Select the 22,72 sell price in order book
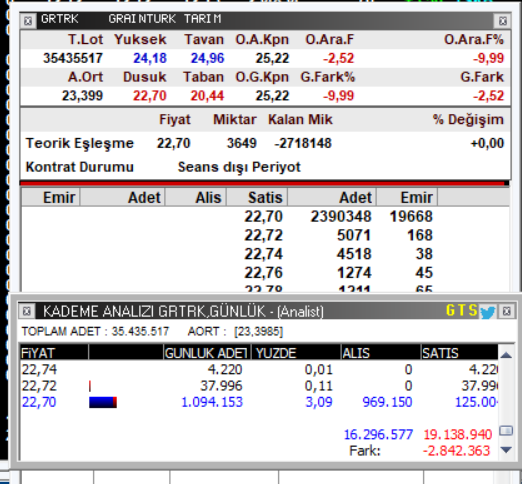This screenshot has width=522, height=484. (x=263, y=235)
